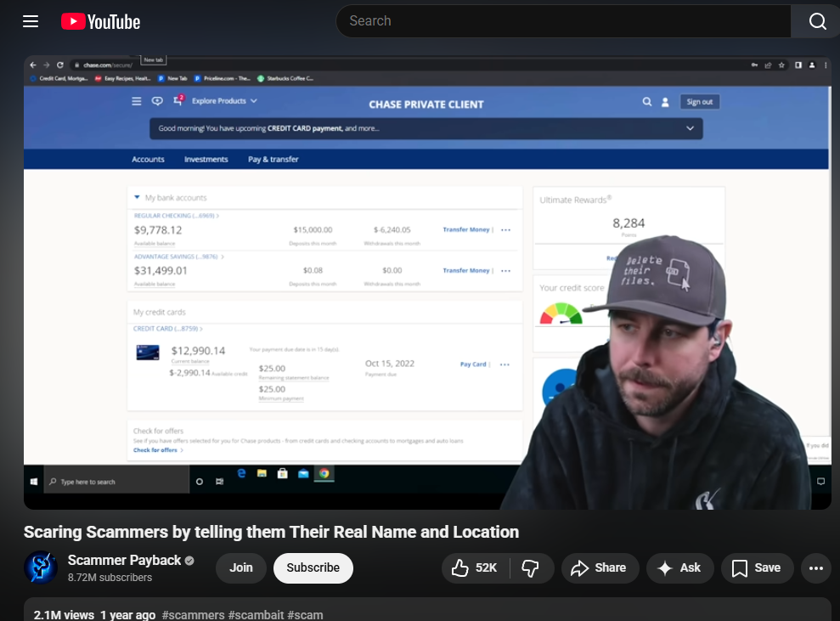Click the Ask AI sparkle button
The image size is (840, 621).
pos(679,567)
